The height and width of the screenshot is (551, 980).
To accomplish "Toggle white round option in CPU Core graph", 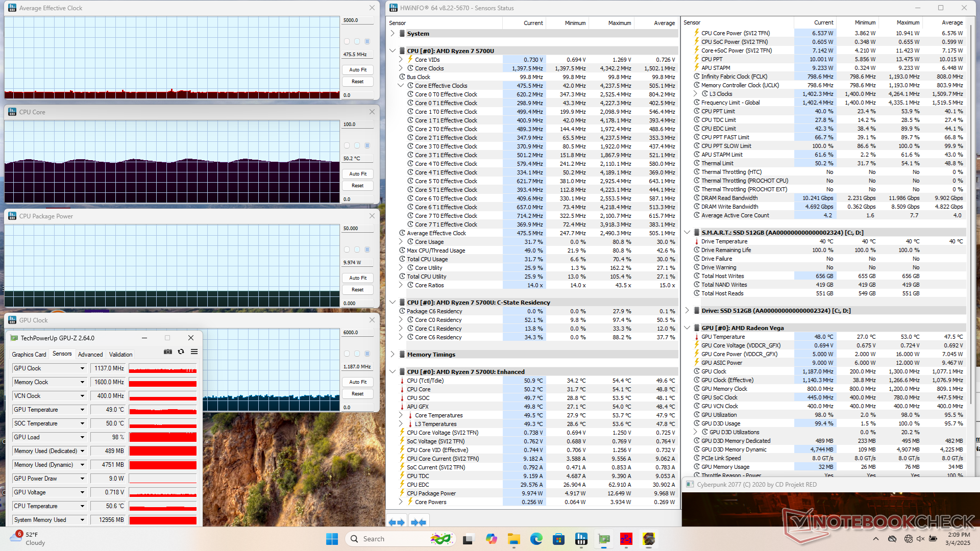I will click(x=347, y=145).
